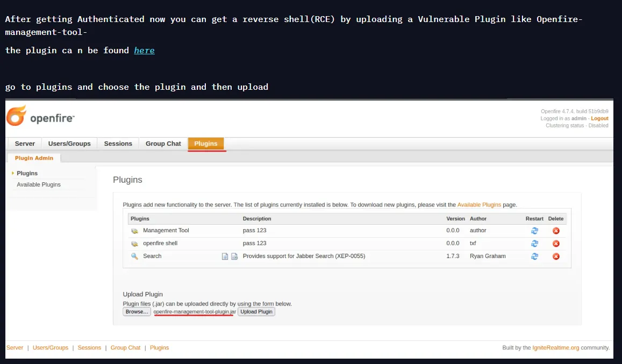Click the Jabber Search description text
The image size is (622, 364).
[x=304, y=256]
